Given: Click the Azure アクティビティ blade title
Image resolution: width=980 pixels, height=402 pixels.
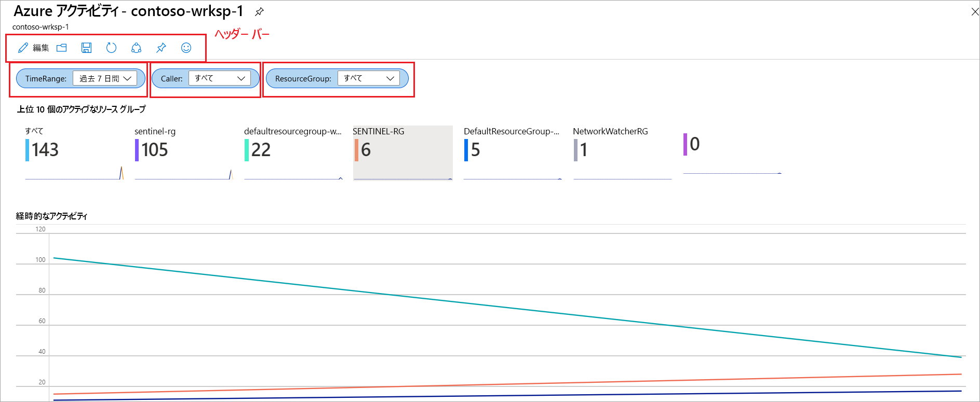Looking at the screenshot, I should [x=128, y=11].
